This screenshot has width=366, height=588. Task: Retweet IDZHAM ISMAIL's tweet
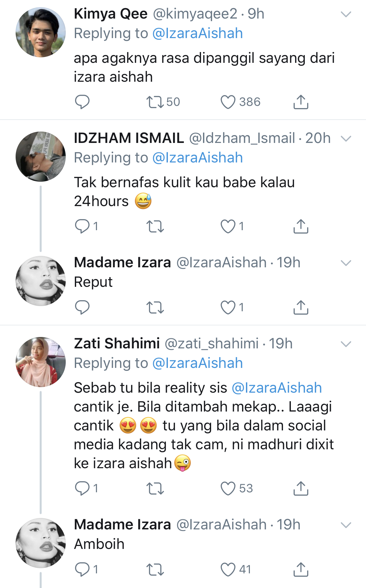(x=155, y=226)
